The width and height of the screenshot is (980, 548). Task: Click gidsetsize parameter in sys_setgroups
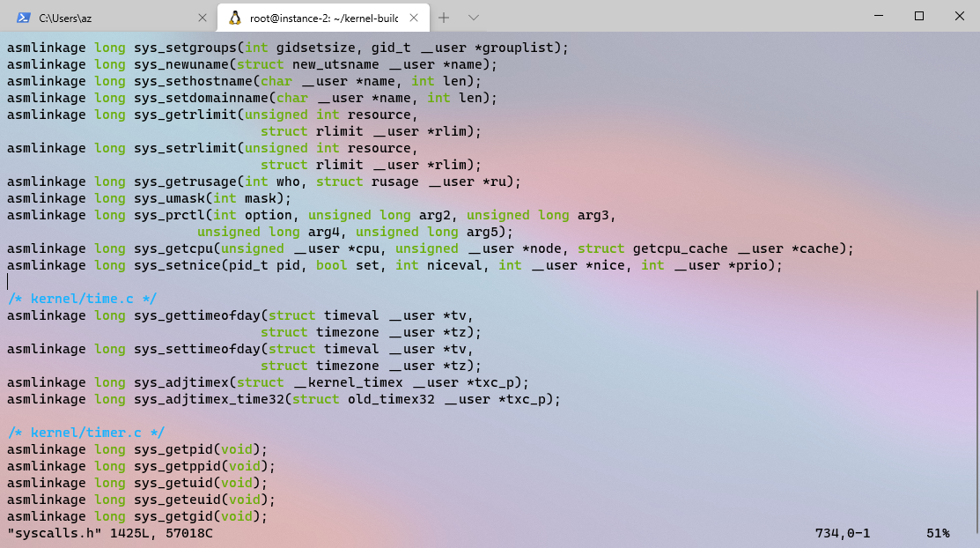coord(315,48)
